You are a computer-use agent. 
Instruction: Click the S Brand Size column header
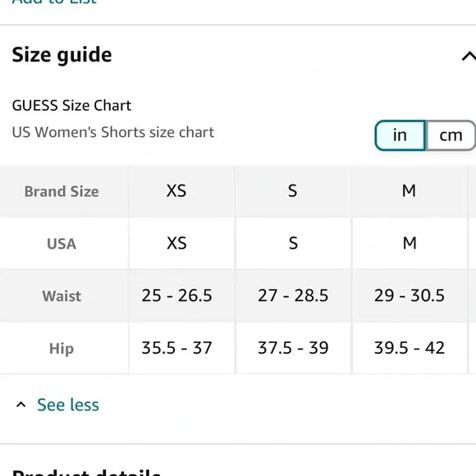coord(293,191)
